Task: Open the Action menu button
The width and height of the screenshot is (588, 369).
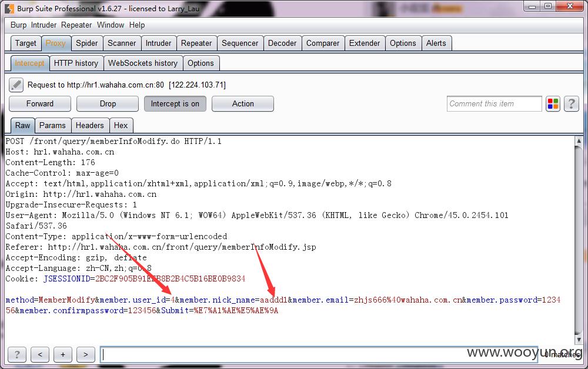Action: click(x=243, y=104)
